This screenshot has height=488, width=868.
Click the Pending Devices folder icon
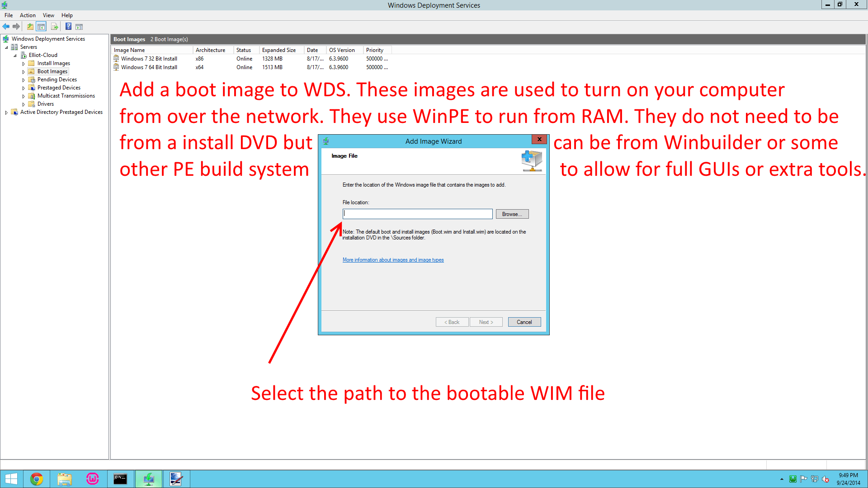click(x=33, y=79)
